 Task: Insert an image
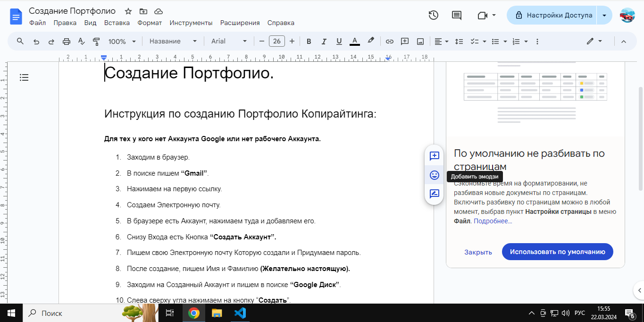420,41
